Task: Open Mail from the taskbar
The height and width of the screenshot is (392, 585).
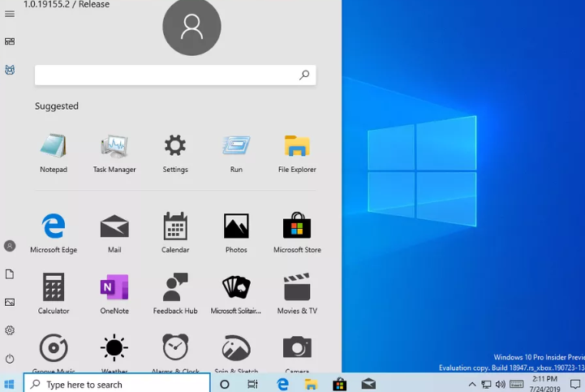Action: 368,384
